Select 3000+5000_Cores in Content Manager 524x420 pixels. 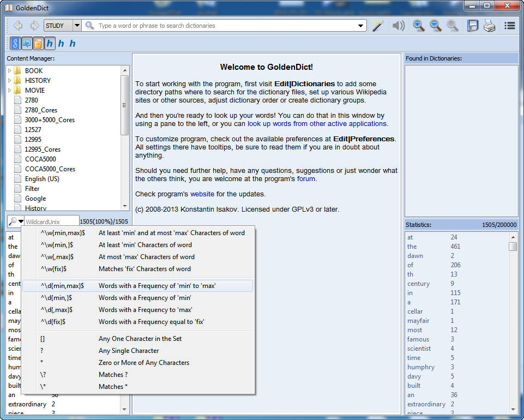[50, 119]
